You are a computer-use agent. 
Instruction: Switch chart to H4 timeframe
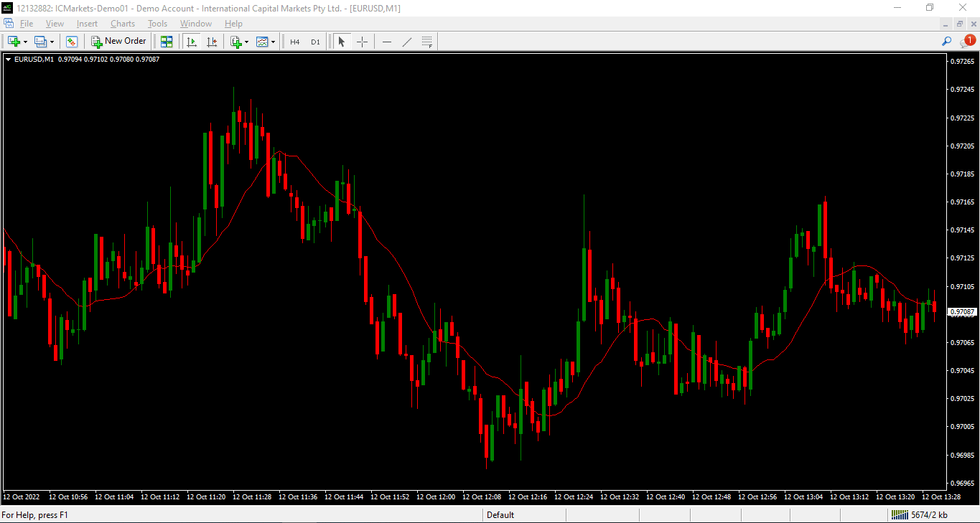coord(294,42)
